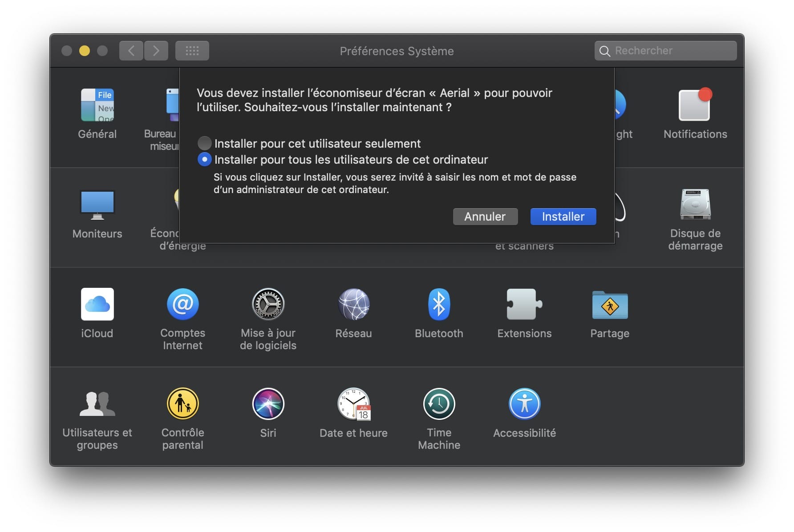Open Utilisateurs et groupes pane
The image size is (794, 532).
click(97, 404)
